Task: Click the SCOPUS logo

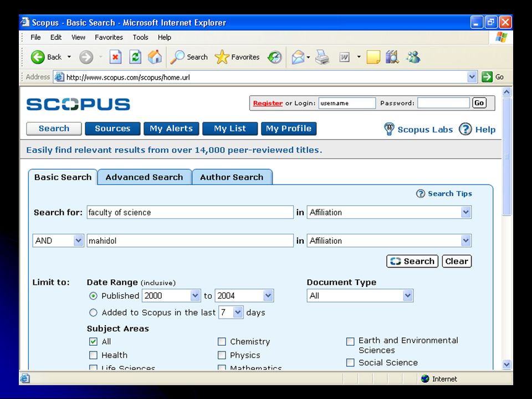Action: [x=78, y=104]
